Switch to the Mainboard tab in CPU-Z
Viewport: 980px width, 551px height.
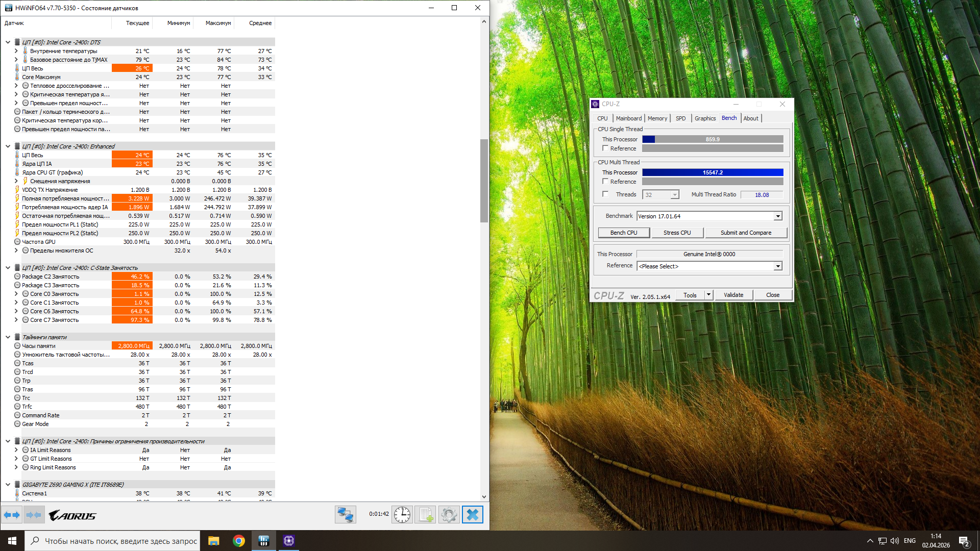pyautogui.click(x=628, y=118)
